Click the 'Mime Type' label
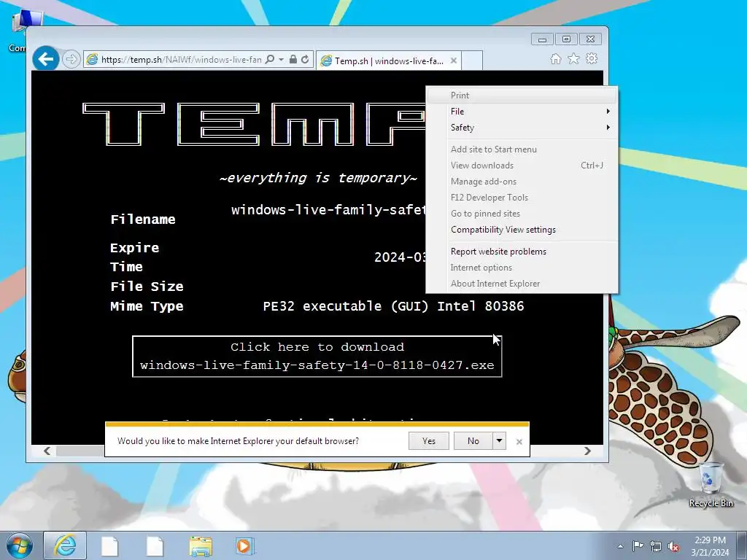Viewport: 747px width, 560px height. (x=147, y=307)
